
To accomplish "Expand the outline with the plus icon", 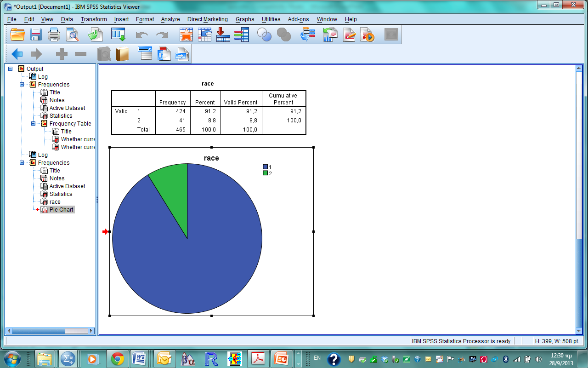I will [x=62, y=54].
